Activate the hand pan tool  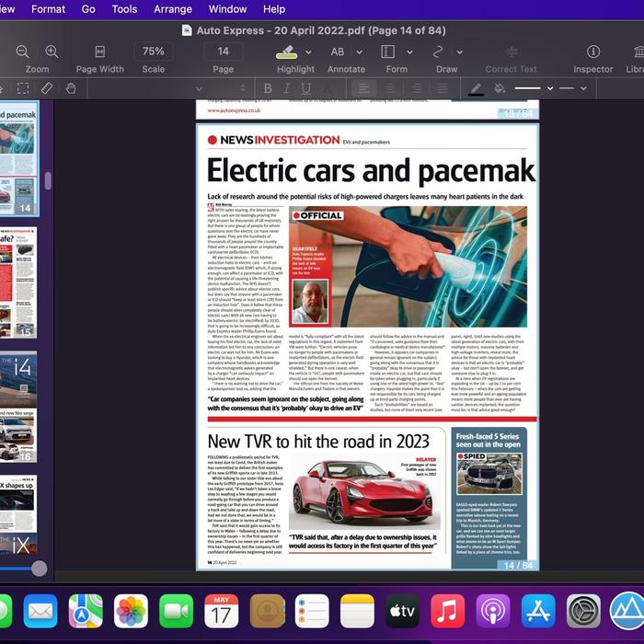point(71,88)
